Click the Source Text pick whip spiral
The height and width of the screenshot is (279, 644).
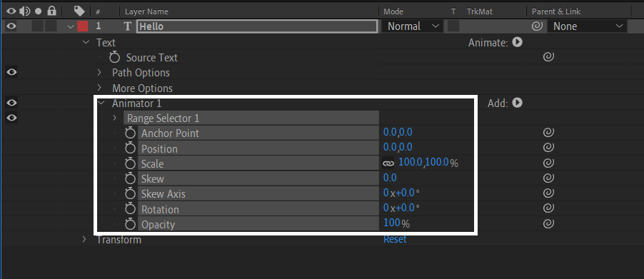click(548, 57)
